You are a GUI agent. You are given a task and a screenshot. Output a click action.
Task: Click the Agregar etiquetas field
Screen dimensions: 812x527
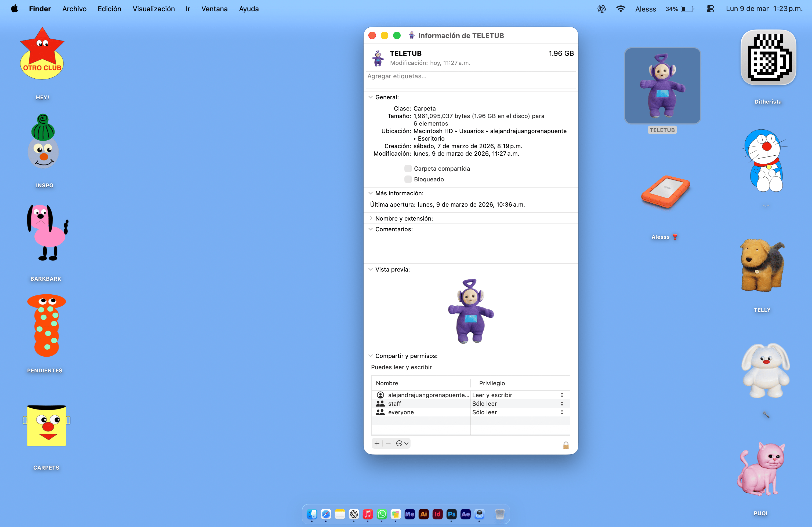[471, 80]
